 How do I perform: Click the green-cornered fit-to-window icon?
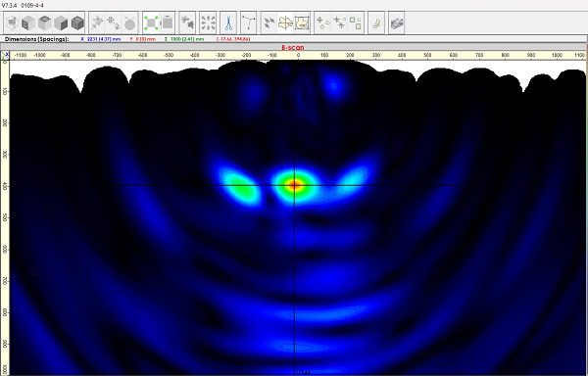coord(151,23)
